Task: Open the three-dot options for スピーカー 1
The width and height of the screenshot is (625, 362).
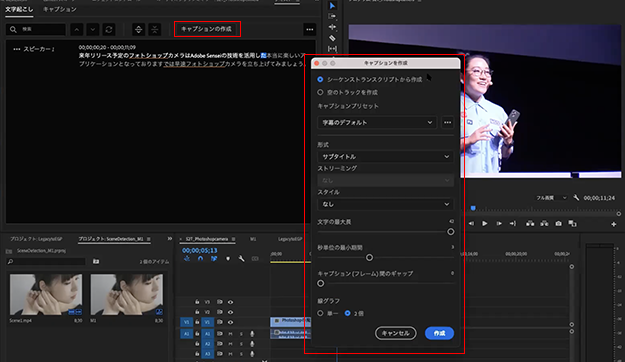Action: point(16,49)
